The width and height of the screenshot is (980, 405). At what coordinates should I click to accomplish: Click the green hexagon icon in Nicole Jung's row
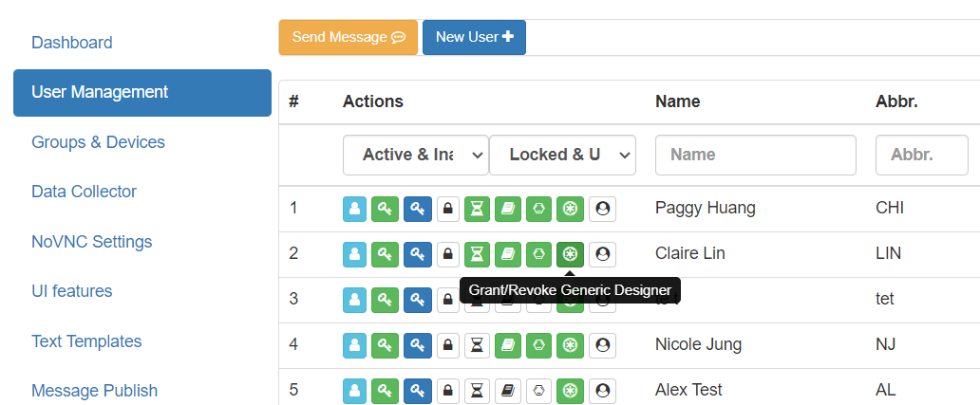pyautogui.click(x=539, y=344)
